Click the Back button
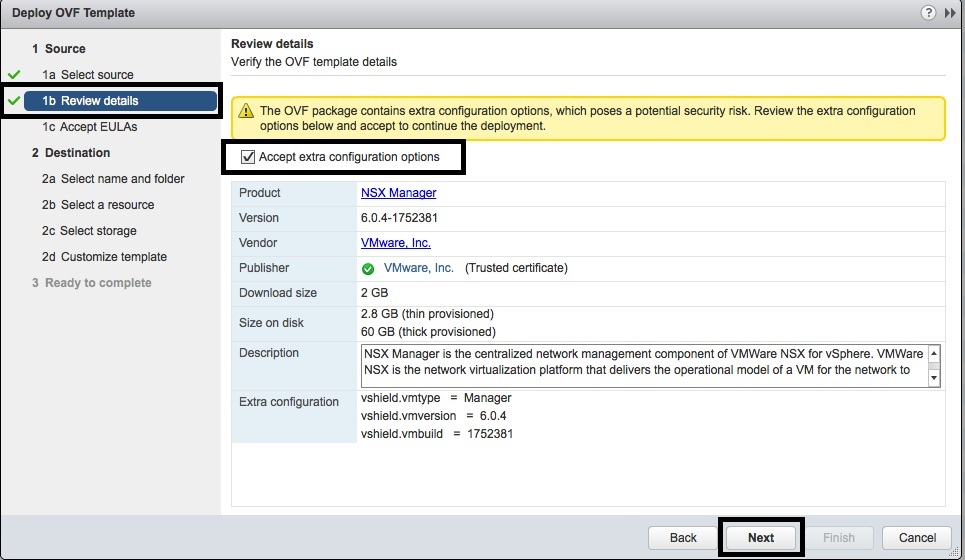The height and width of the screenshot is (560, 965). pos(683,537)
